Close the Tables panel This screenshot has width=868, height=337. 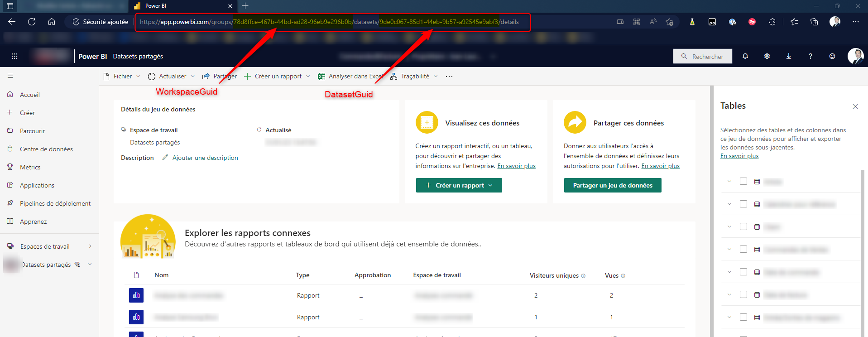coord(855,106)
